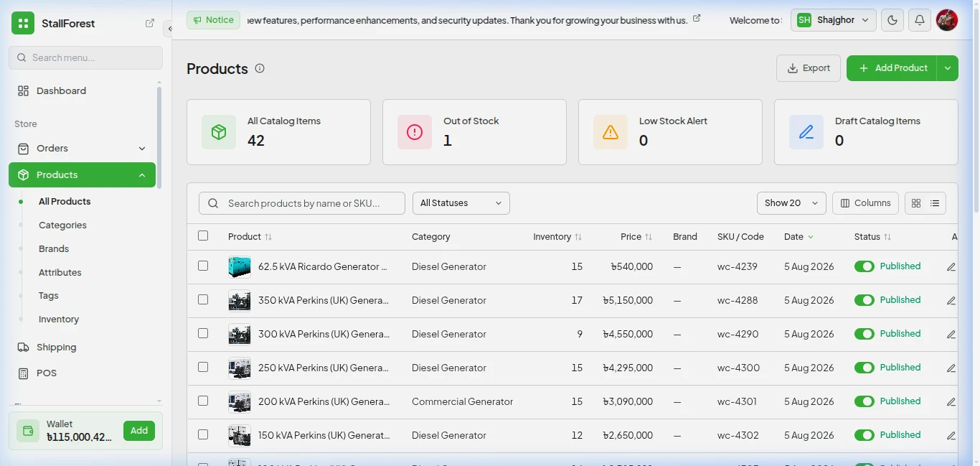Toggle dark mode moon icon
Image resolution: width=980 pixels, height=466 pixels.
(892, 20)
